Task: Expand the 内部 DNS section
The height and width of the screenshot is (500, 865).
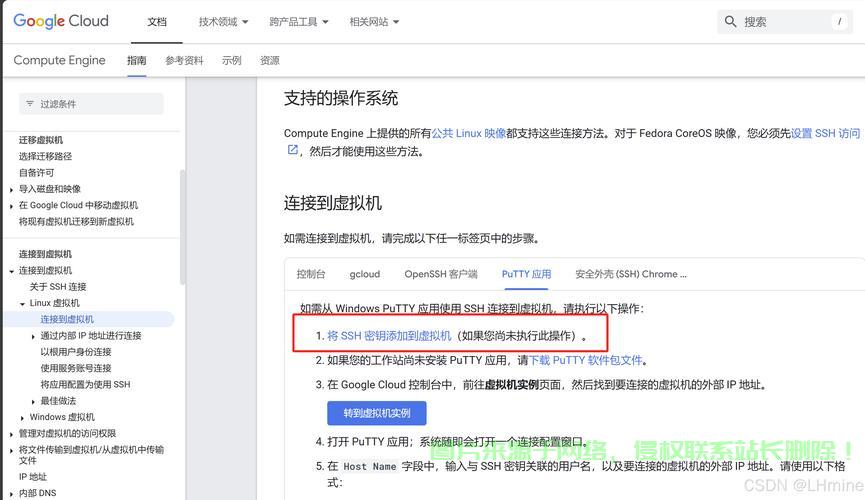Action: pos(12,494)
